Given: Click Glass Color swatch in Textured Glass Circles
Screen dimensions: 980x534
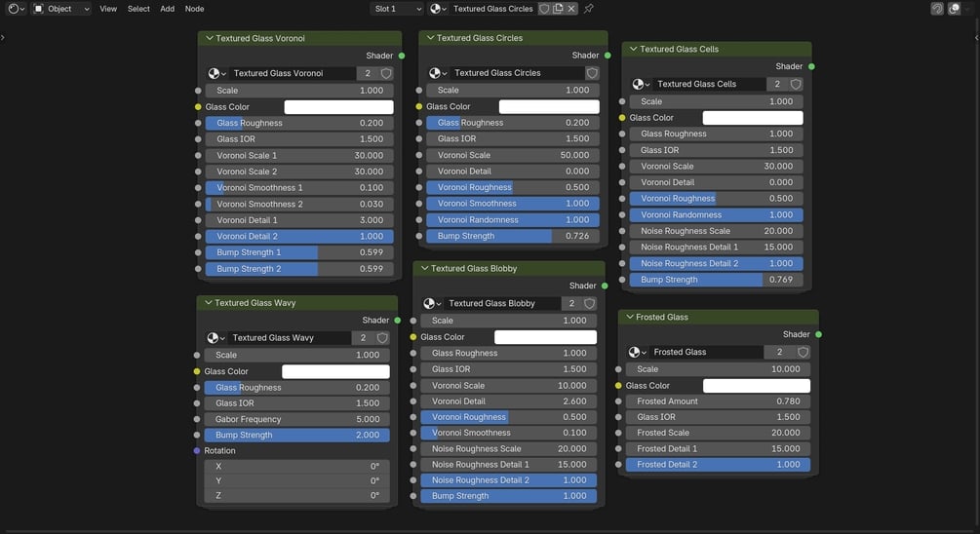Looking at the screenshot, I should tap(549, 107).
